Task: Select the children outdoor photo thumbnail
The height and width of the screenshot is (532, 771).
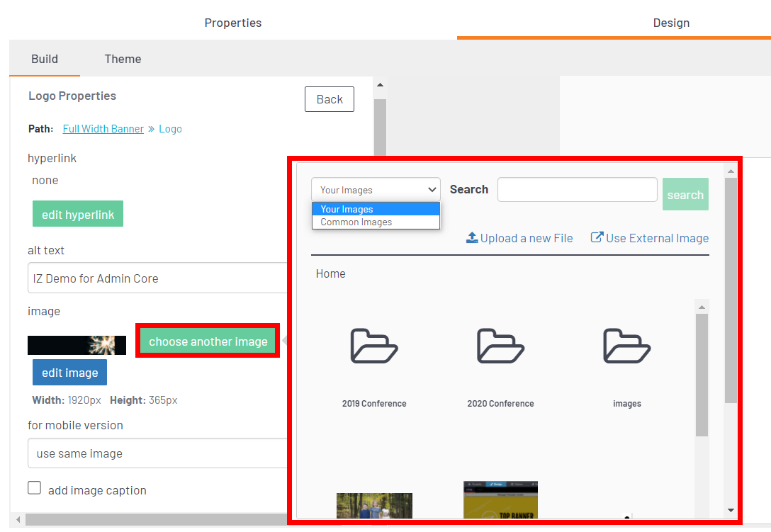Action: 374,505
